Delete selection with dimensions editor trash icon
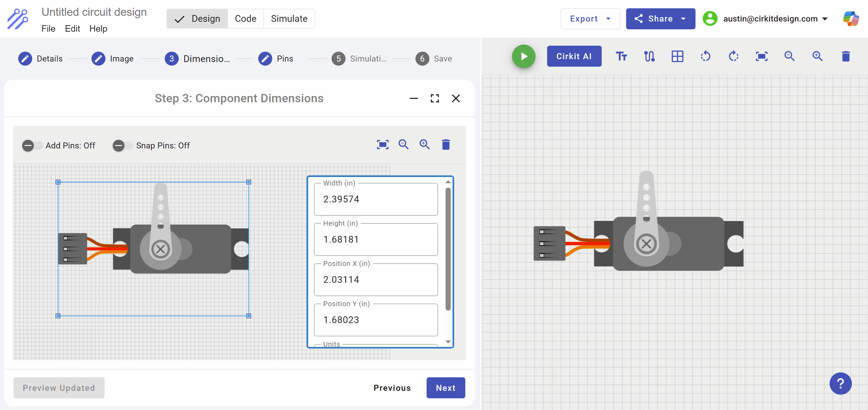 pyautogui.click(x=446, y=145)
